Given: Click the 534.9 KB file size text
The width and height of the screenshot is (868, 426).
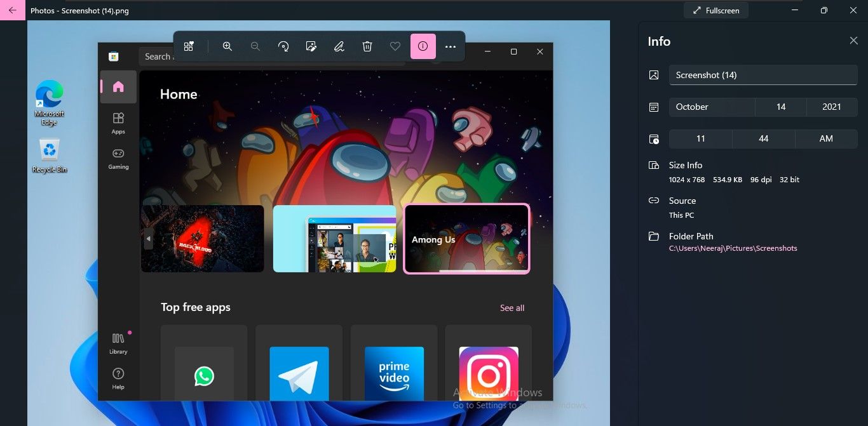Looking at the screenshot, I should [727, 180].
